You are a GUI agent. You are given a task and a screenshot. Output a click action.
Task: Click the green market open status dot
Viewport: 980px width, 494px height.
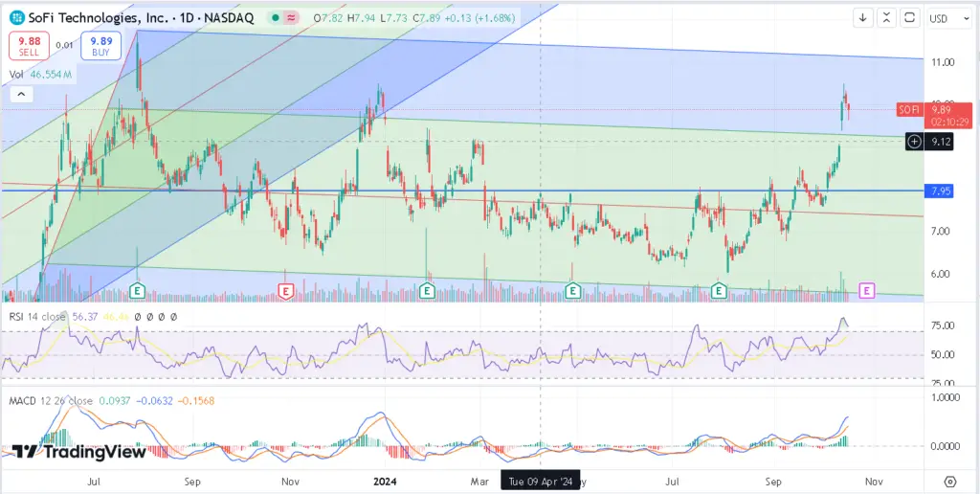pos(275,18)
